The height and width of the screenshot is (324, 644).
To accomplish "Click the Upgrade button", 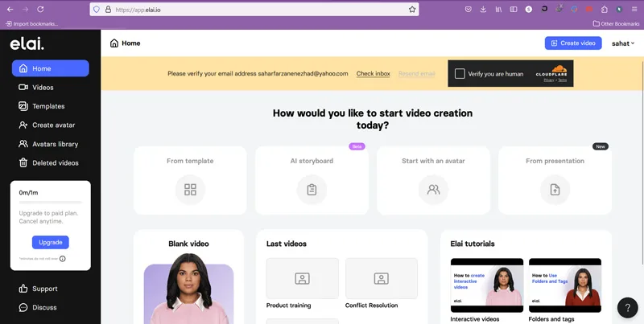I will pos(51,242).
